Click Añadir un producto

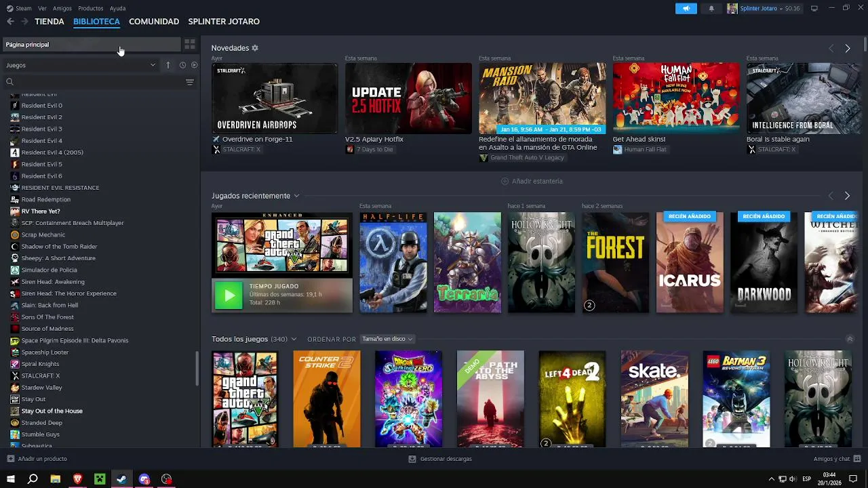tap(37, 459)
